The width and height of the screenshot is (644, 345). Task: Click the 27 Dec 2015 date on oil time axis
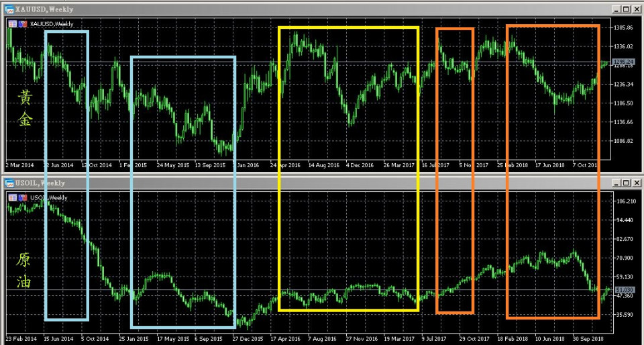[248, 338]
